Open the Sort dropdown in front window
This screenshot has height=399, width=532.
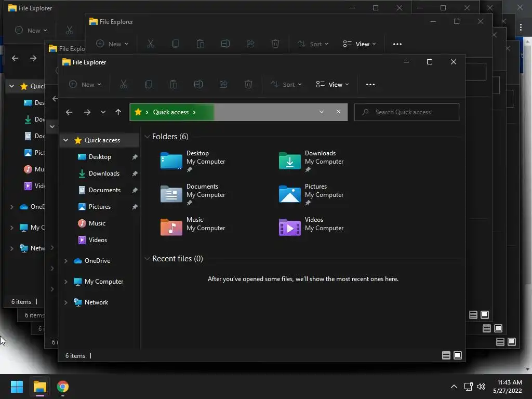coord(286,85)
